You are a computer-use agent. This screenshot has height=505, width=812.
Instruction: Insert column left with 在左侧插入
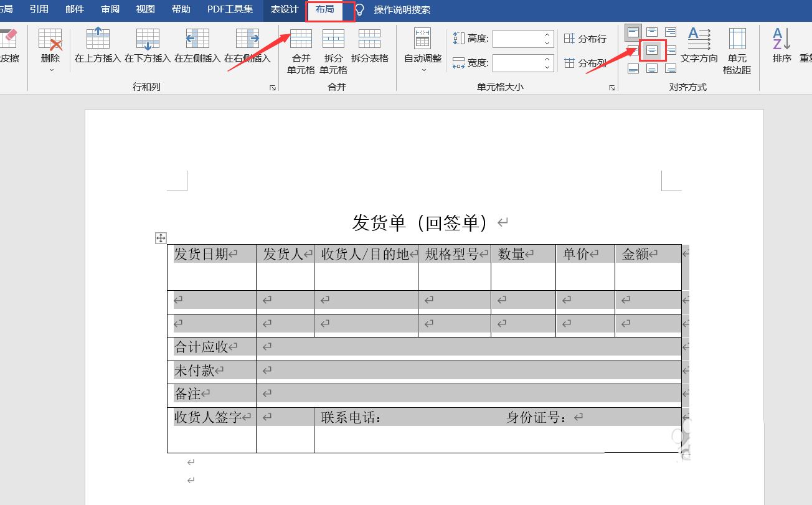pos(197,45)
